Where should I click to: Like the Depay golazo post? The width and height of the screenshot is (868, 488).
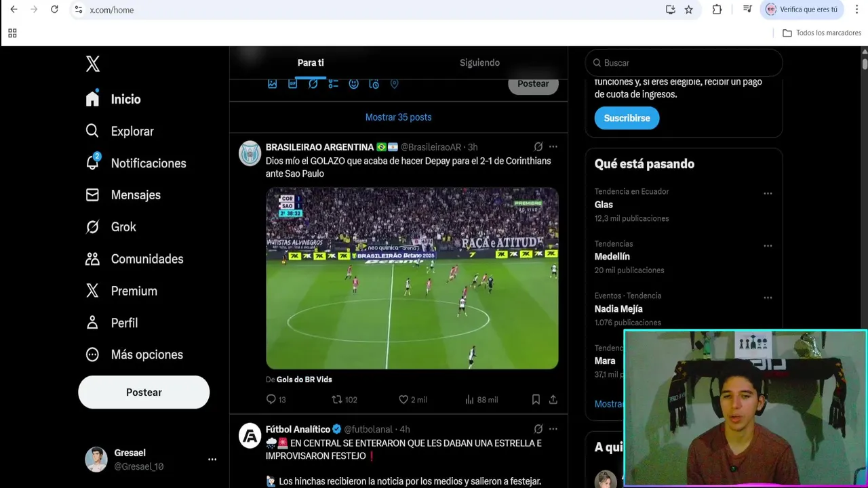pyautogui.click(x=403, y=399)
